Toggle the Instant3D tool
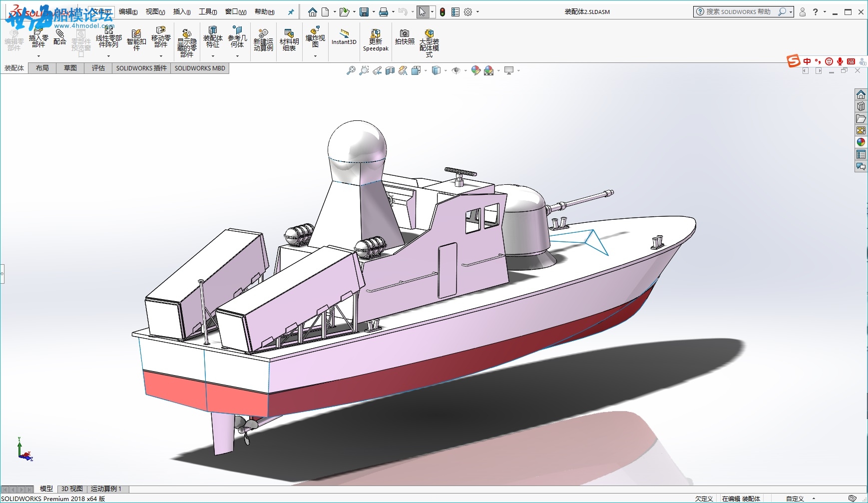This screenshot has width=868, height=503. click(344, 37)
